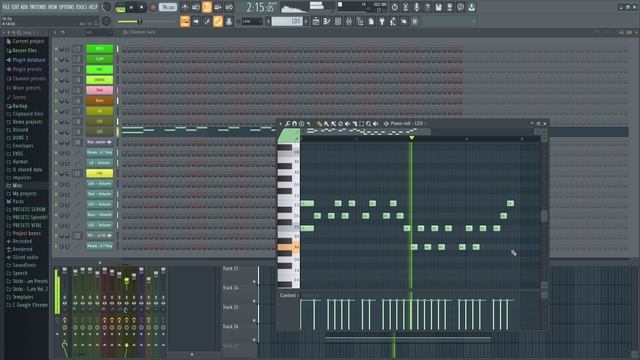Open the TOOLS menu
640x360 pixels.
coord(82,7)
